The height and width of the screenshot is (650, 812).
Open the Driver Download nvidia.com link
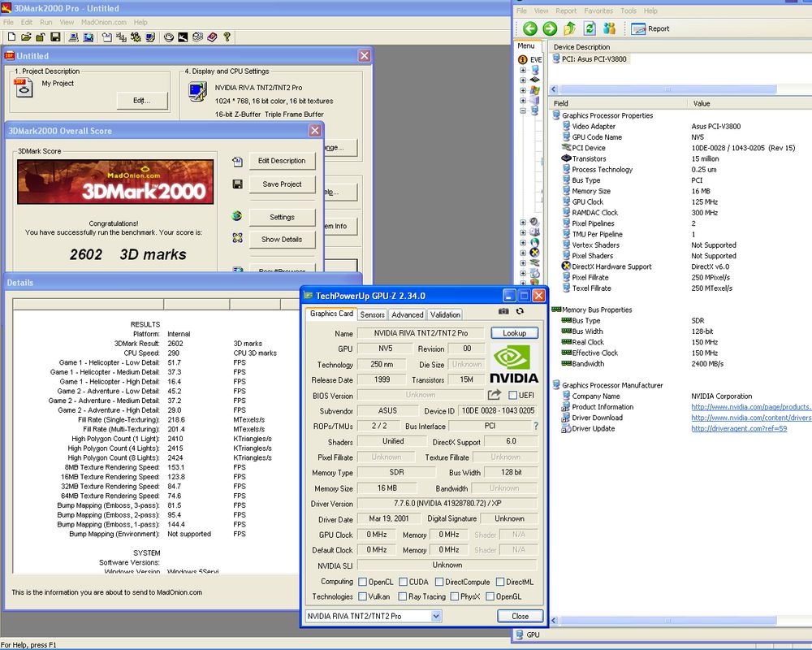tap(751, 418)
